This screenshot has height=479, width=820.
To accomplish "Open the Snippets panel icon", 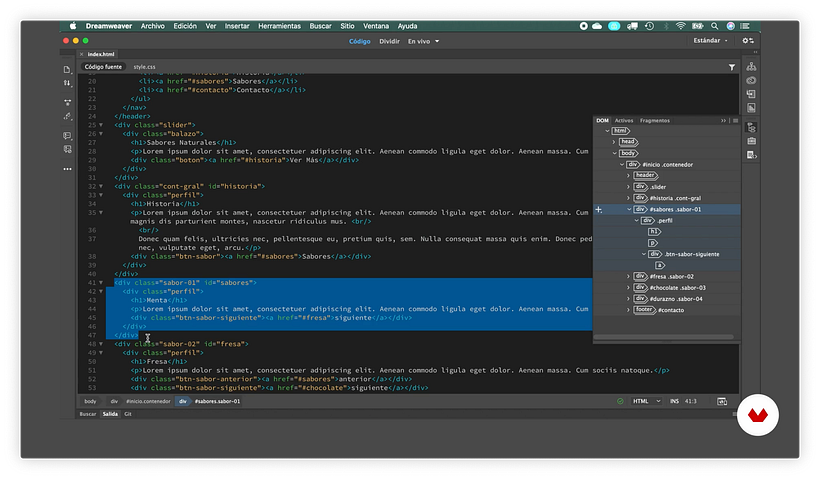I will (x=752, y=155).
